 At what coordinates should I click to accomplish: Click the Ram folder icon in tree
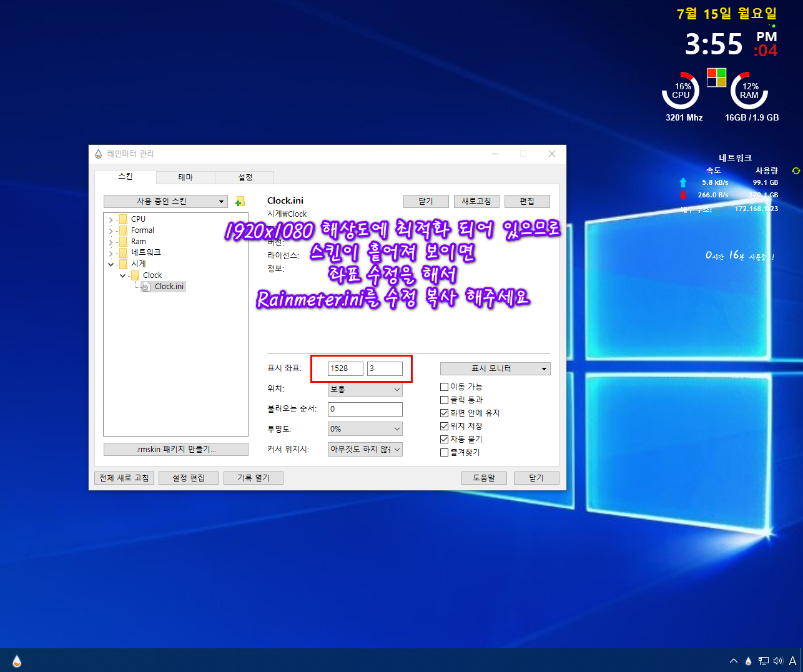click(x=123, y=242)
